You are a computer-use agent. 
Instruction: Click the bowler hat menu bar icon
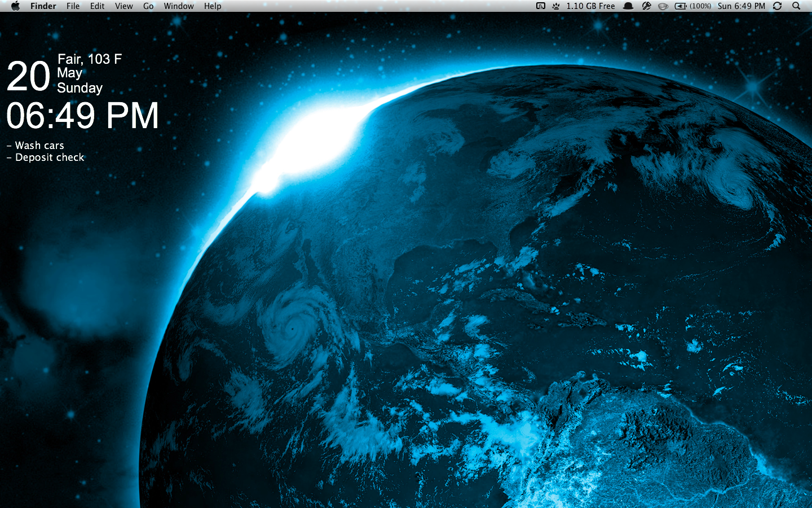coord(628,6)
